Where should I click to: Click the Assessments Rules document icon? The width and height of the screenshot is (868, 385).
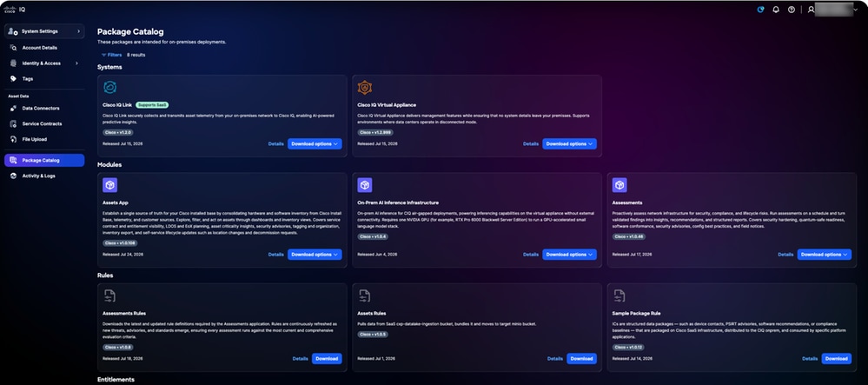[x=109, y=295]
